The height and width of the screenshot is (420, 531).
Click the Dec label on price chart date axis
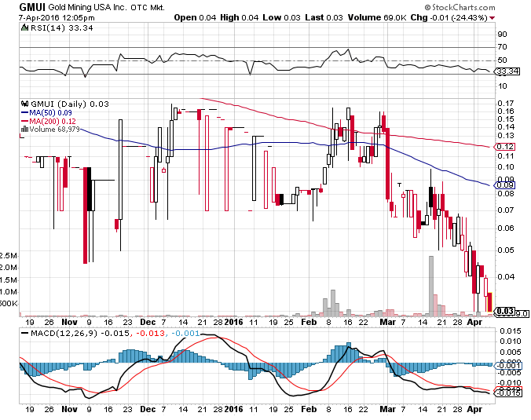pos(148,322)
